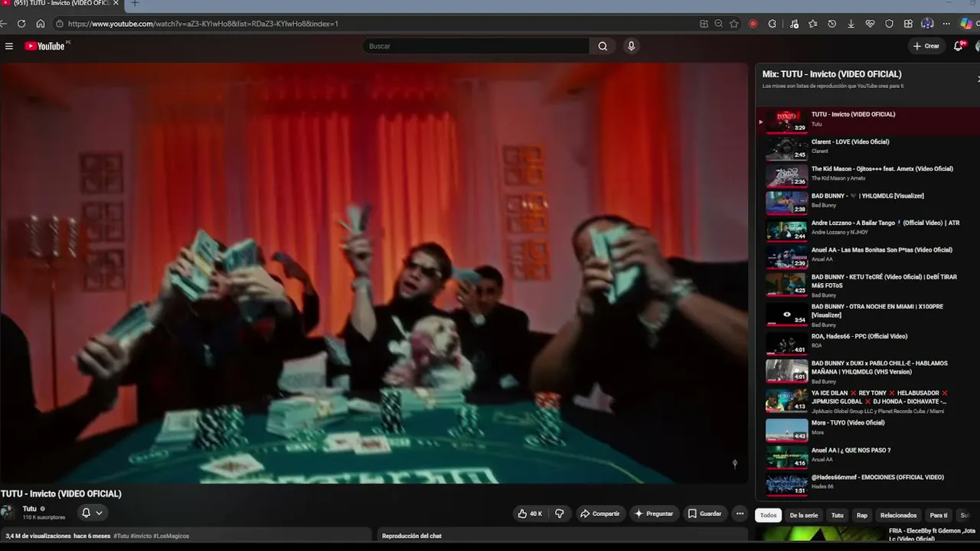Select the De la serie chip
The height and width of the screenshot is (551, 980).
(804, 515)
